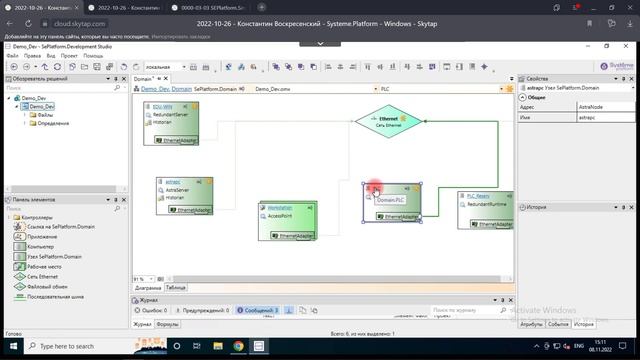This screenshot has width=640, height=360.
Task: Click the save diskette toolbar icon
Action: click(97, 67)
